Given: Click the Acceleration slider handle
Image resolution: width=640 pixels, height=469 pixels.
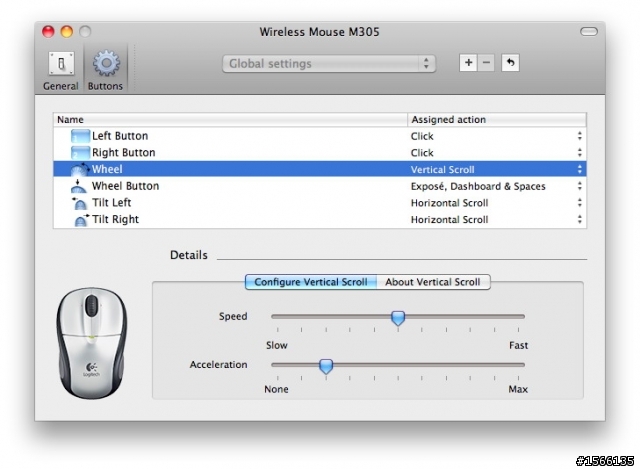Looking at the screenshot, I should coord(326,366).
